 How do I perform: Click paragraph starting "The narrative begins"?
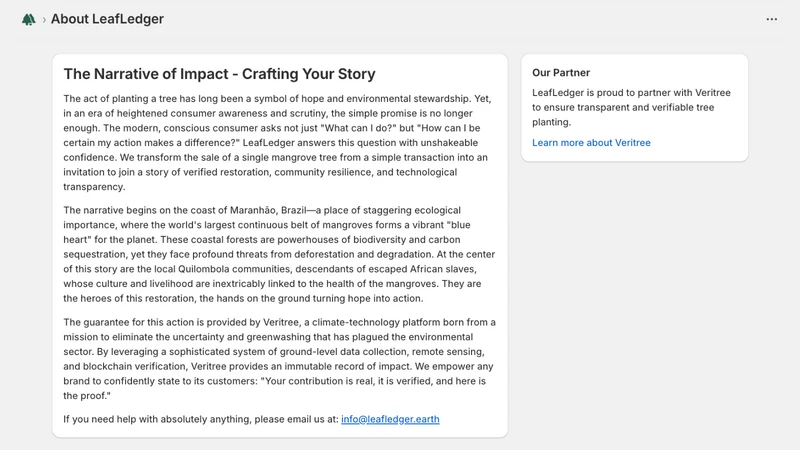click(279, 254)
